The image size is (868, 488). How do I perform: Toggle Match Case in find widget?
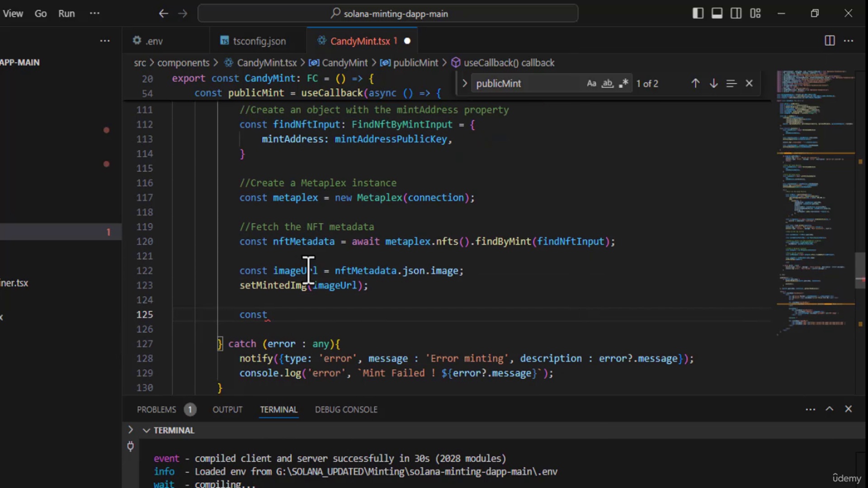point(591,84)
